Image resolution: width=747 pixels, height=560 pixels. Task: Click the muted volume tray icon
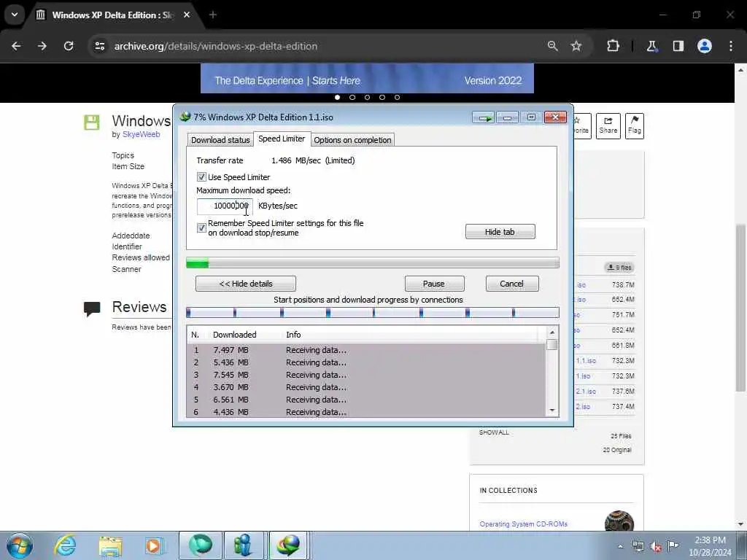(656, 547)
